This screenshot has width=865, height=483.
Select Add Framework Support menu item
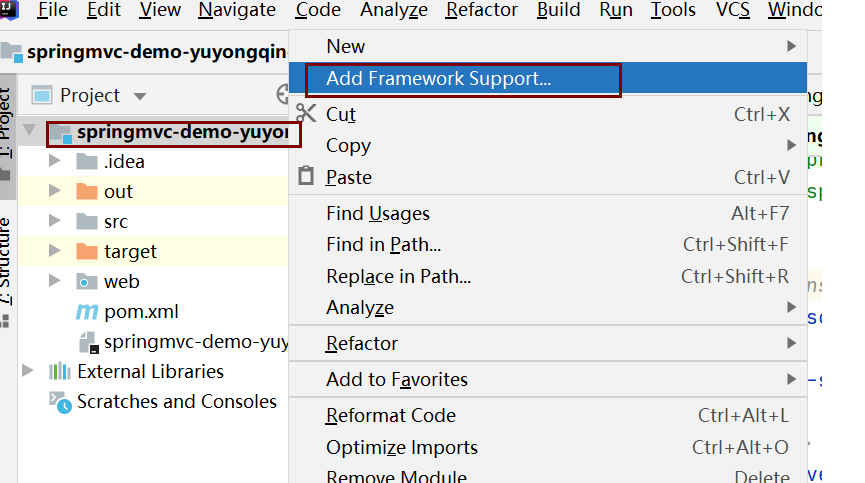coord(439,78)
